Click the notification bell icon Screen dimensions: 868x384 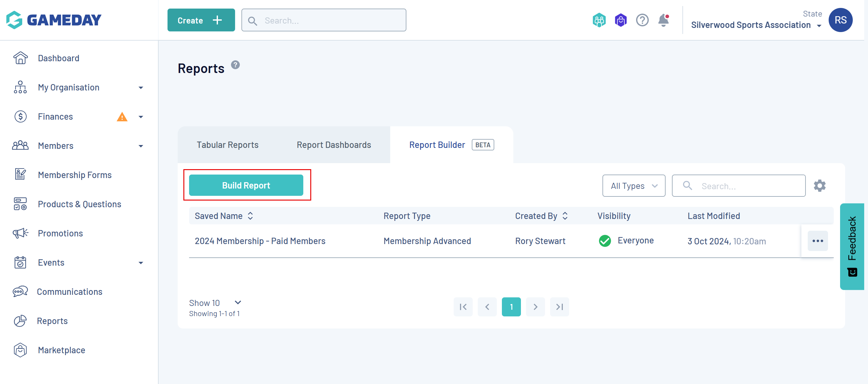tap(663, 20)
